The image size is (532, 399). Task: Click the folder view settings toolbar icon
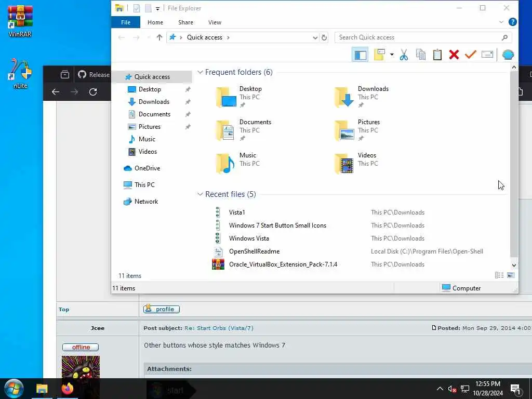[x=379, y=55]
